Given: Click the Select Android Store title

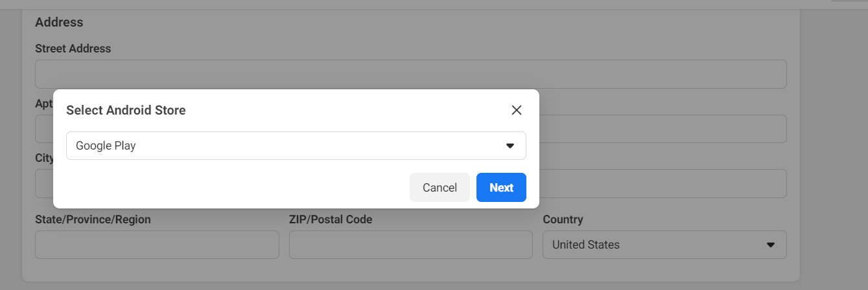Looking at the screenshot, I should click(x=126, y=111).
